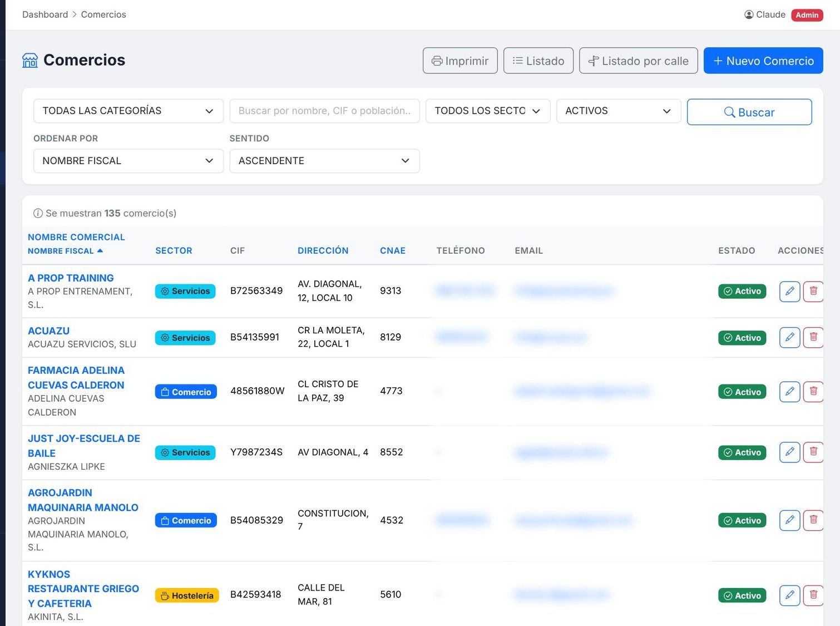Viewport: 840px width, 626px height.
Task: Click Comercio badge for Agrojardin row
Action: pyautogui.click(x=186, y=520)
